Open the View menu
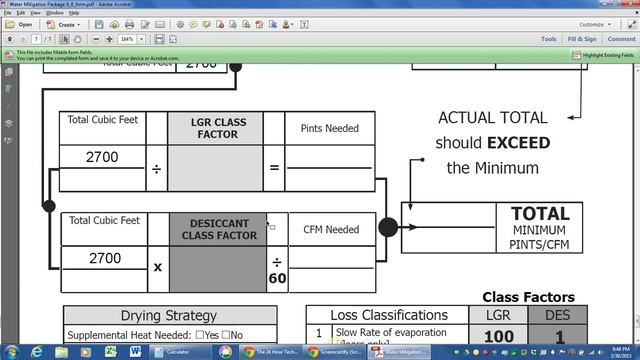Viewport: 640px width, 360px height. 36,13
